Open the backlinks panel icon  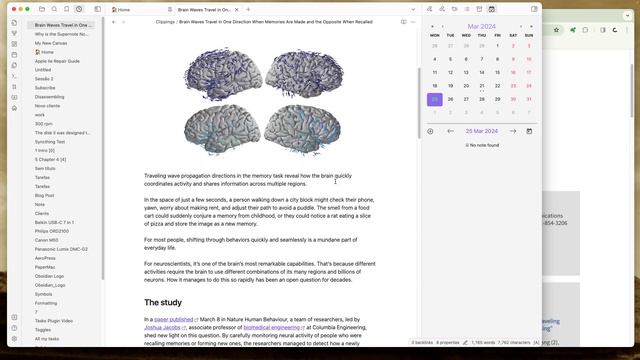429,9
